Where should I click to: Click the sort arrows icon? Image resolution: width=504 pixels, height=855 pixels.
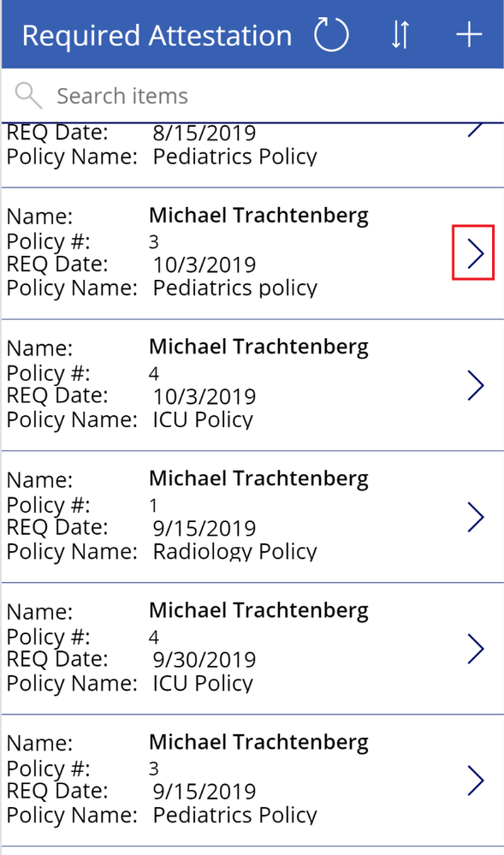(x=400, y=35)
